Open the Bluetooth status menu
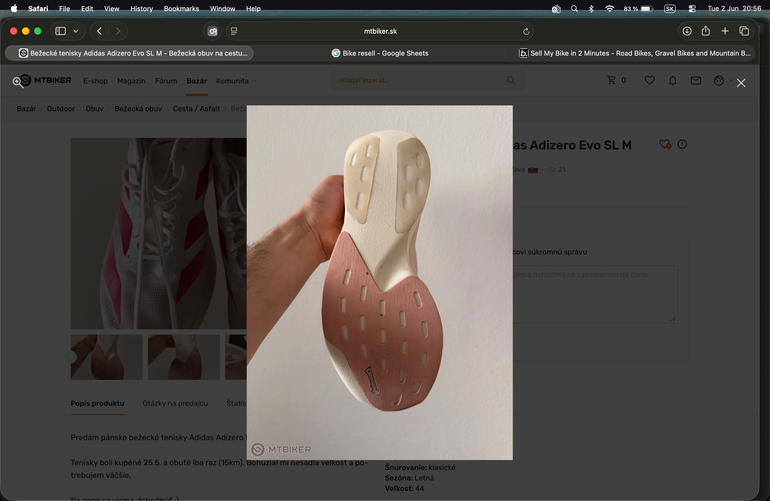The image size is (770, 501). [591, 8]
